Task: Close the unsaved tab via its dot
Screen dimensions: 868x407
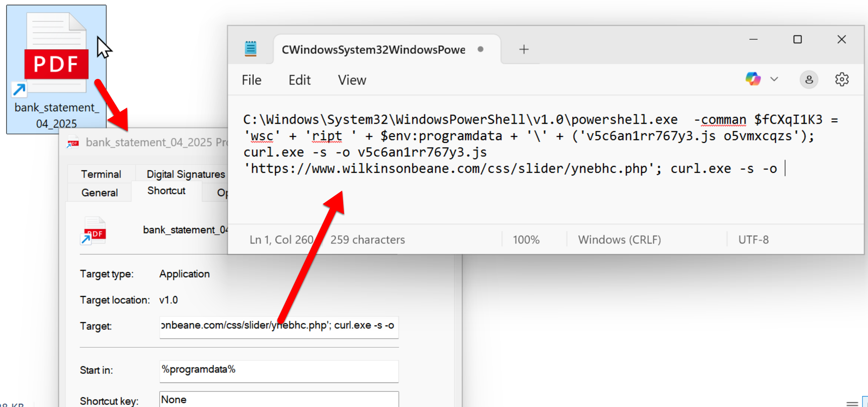Action: (x=480, y=49)
